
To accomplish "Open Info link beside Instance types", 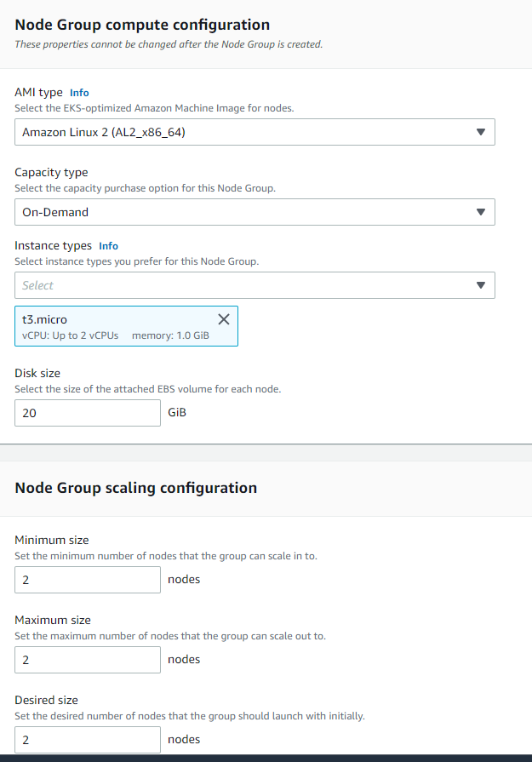I will click(x=108, y=246).
